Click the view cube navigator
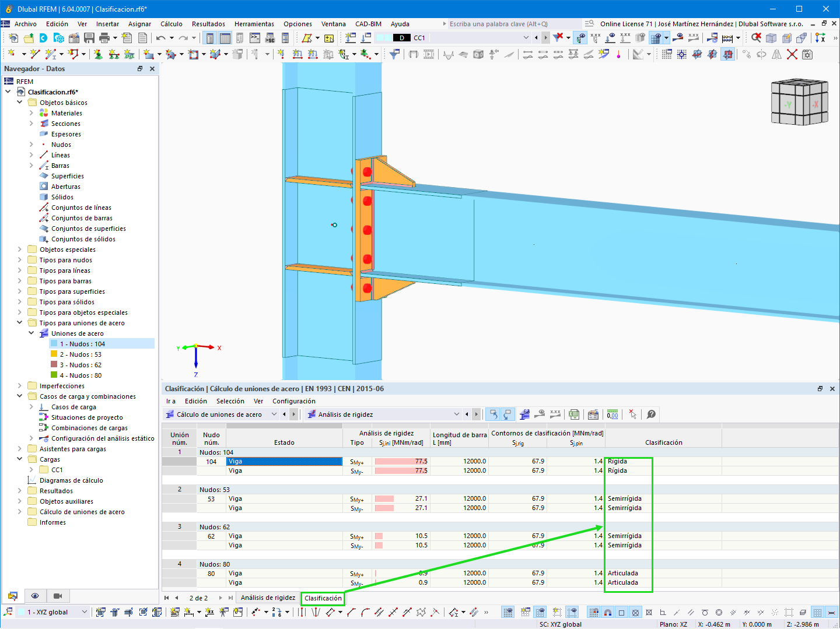 tap(800, 103)
